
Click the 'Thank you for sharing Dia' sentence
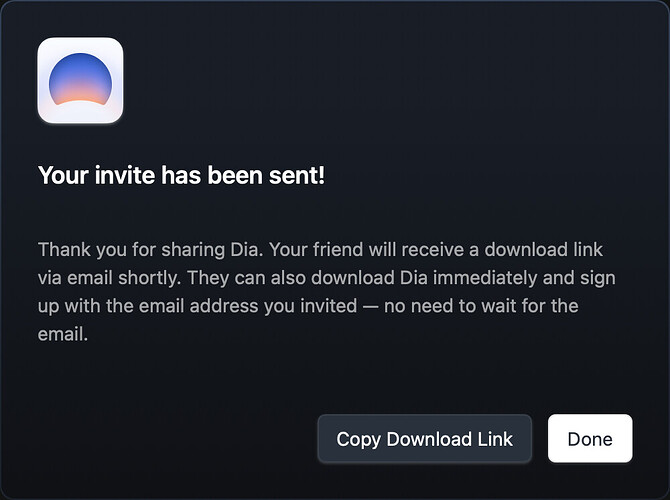pyautogui.click(x=150, y=250)
